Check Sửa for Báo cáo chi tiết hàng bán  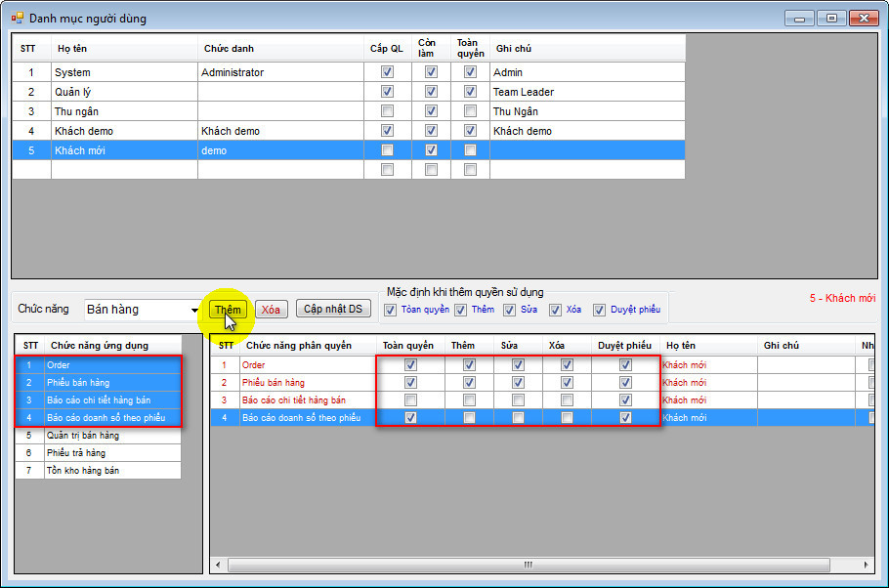518,399
